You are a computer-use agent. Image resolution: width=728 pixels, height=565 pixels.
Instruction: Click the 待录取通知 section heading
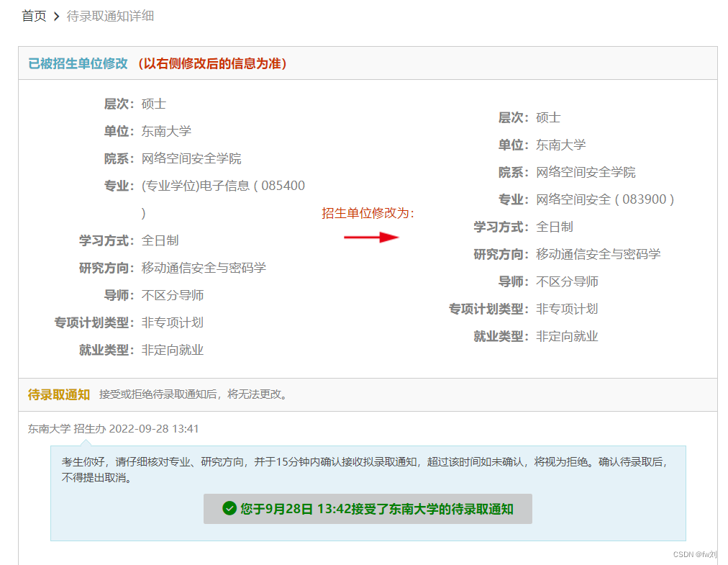[x=58, y=395]
